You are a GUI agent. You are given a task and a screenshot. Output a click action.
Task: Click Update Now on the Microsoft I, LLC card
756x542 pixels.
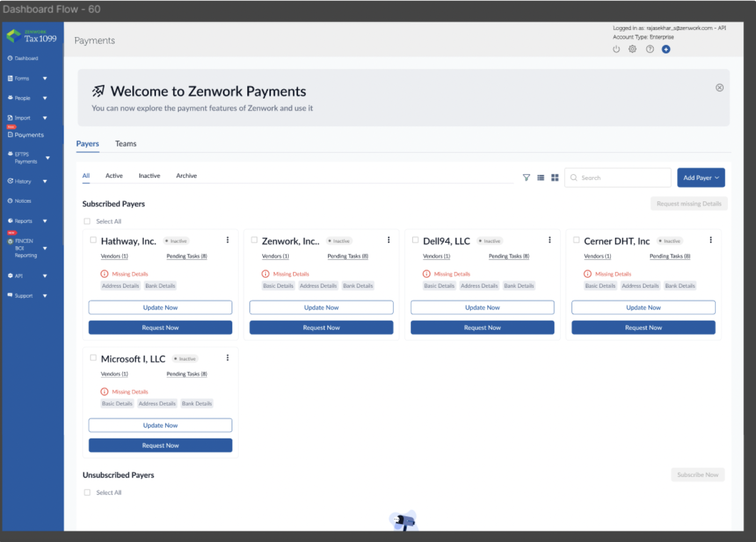(x=160, y=425)
